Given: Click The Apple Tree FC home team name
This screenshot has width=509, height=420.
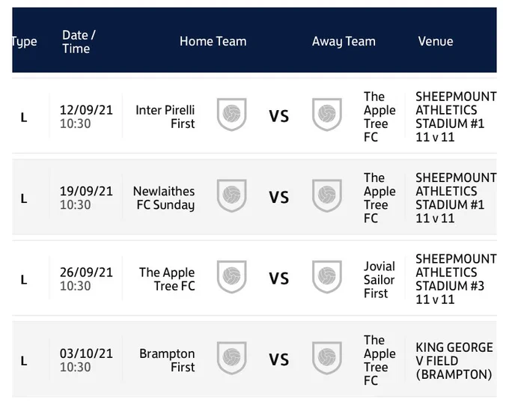Looking at the screenshot, I should pyautogui.click(x=167, y=279).
